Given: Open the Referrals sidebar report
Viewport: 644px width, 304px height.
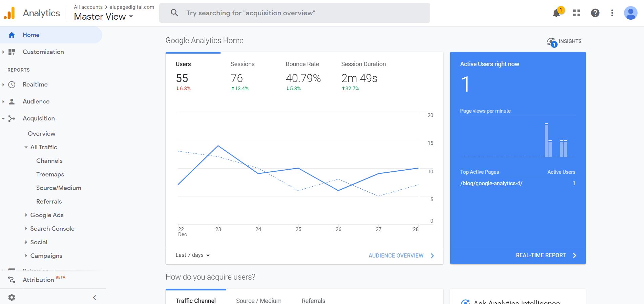Looking at the screenshot, I should (49, 202).
